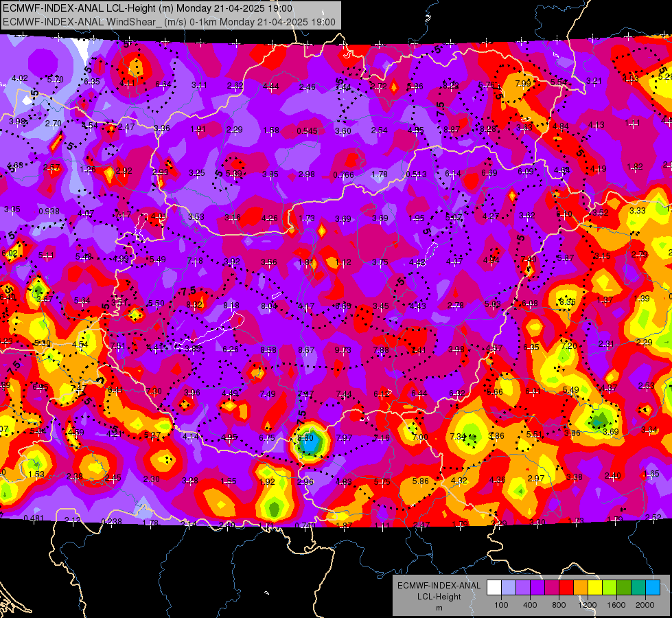Click the legend label '2000'
The width and height of the screenshot is (672, 618).
coord(645,605)
